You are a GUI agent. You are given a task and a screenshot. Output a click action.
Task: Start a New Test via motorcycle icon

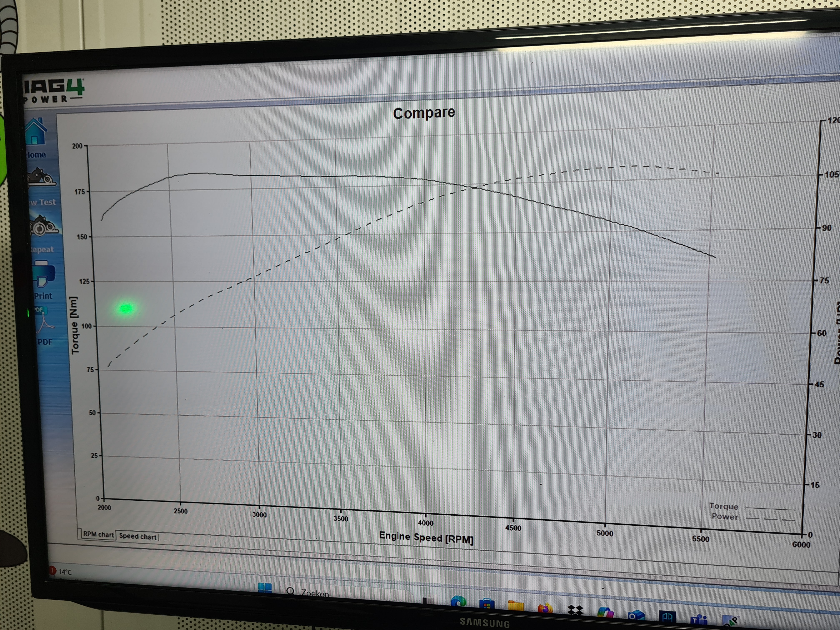(x=41, y=179)
